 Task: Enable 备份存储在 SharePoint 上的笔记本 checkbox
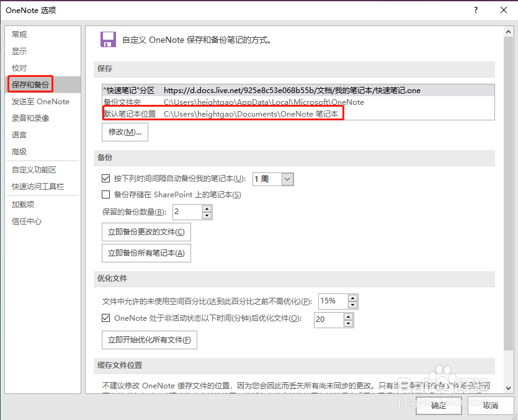tap(105, 195)
